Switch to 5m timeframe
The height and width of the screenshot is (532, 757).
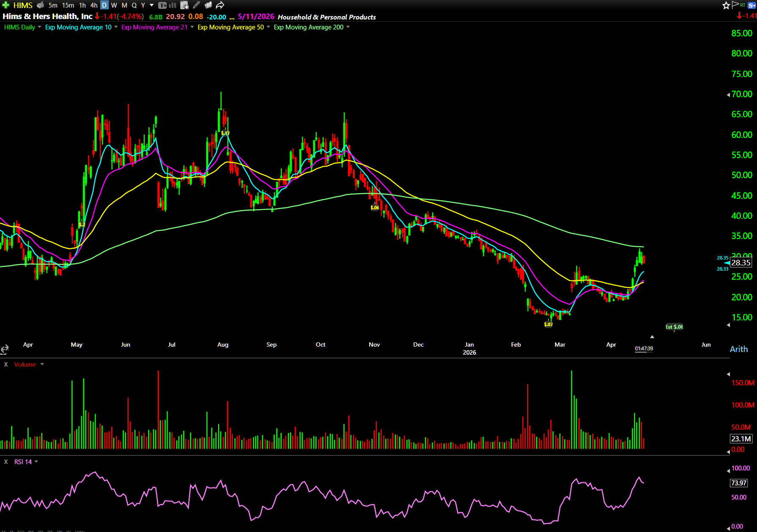click(53, 5)
